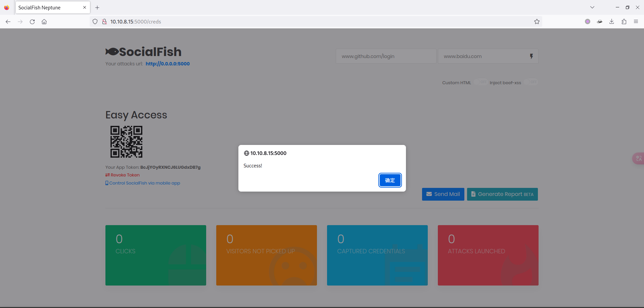
Task: Click the dialog origin 10.10.8.15:5000 text
Action: pyautogui.click(x=268, y=153)
